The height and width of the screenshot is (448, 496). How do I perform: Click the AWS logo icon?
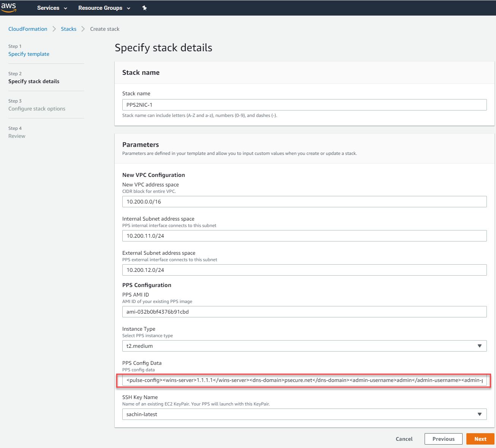pos(9,8)
